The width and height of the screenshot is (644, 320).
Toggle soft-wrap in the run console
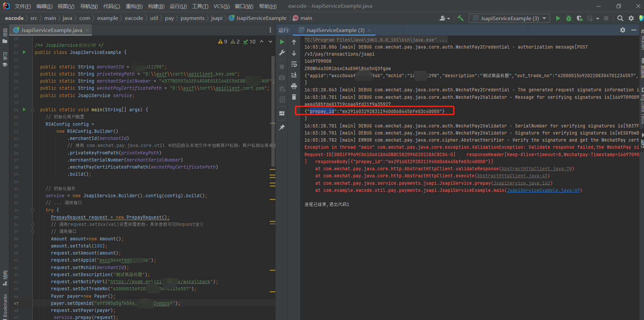tap(294, 64)
